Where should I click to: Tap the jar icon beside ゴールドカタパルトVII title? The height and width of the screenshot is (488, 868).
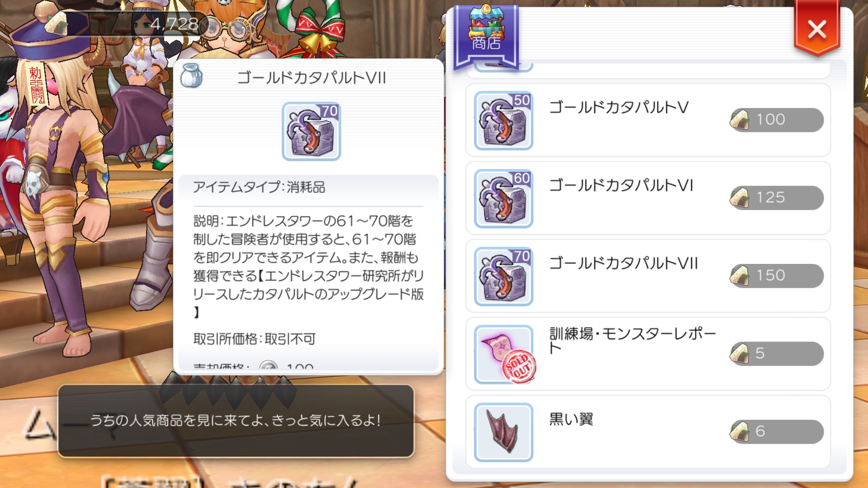click(191, 76)
